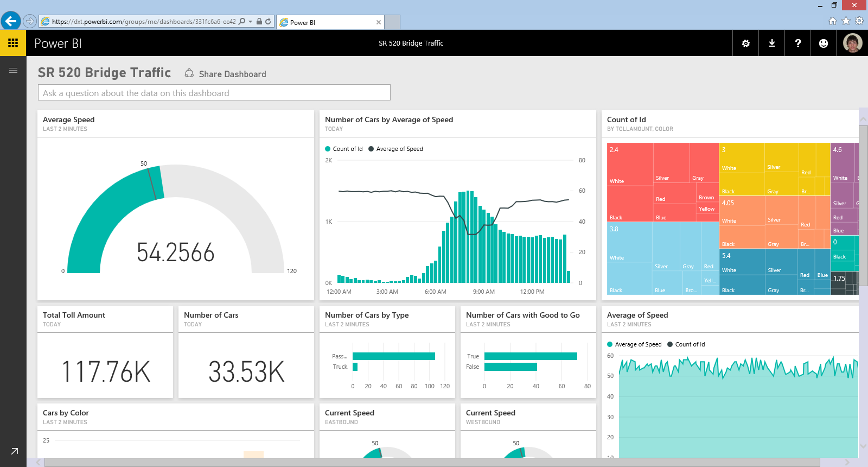Screen dimensions: 868x467
Task: Click the Q&A question input box
Action: [x=214, y=93]
